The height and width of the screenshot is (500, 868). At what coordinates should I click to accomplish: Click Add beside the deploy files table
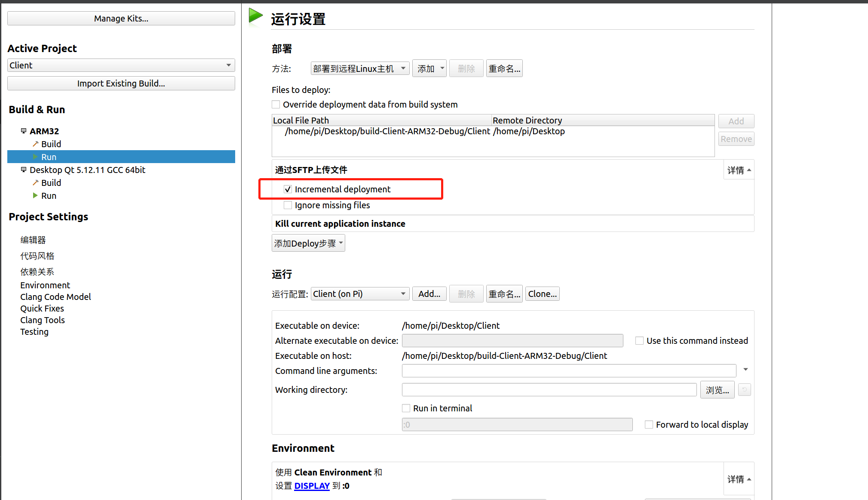click(x=736, y=121)
